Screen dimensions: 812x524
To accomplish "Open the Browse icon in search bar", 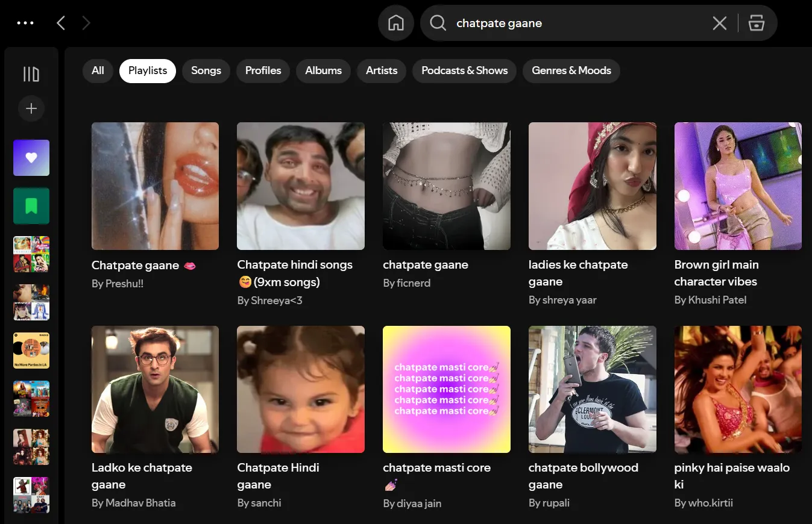I will tap(757, 23).
